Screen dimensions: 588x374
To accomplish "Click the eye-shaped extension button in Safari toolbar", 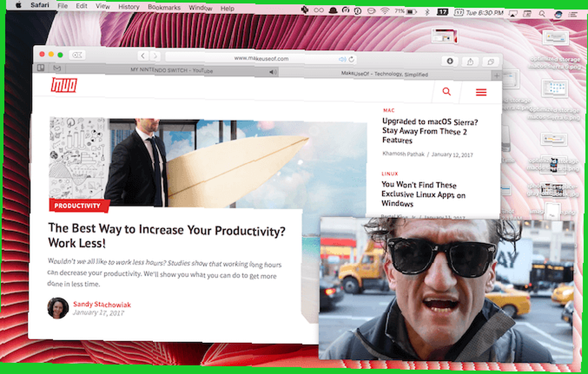I will point(77,55).
